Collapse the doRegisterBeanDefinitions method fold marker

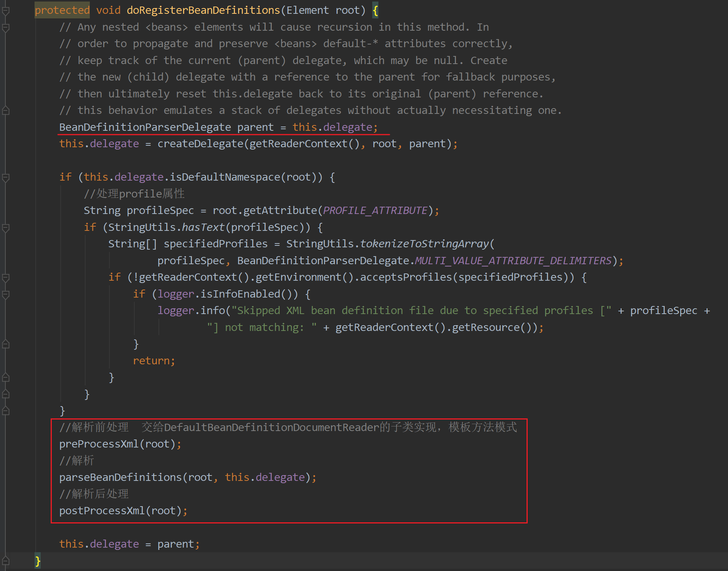pyautogui.click(x=6, y=11)
